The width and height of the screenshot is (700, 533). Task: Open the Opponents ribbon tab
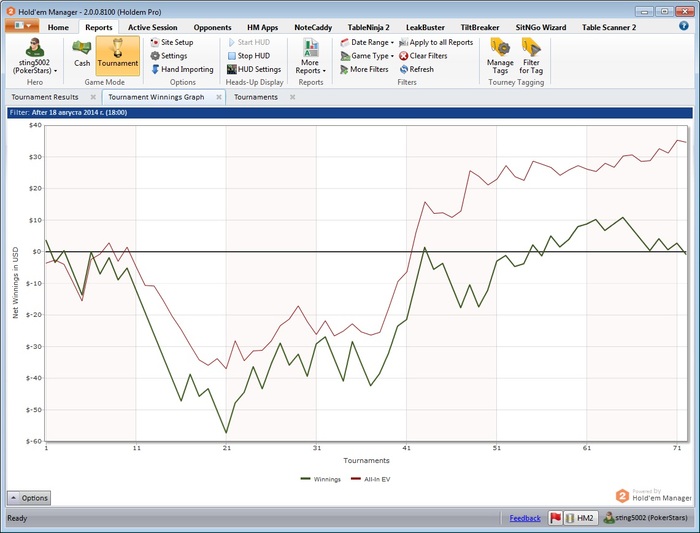click(212, 27)
